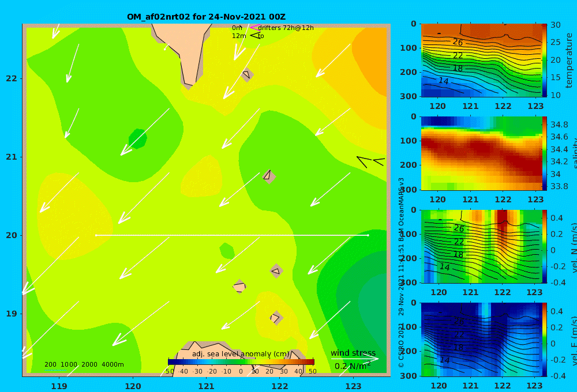Click the 'drifters 72h@12h' legend text
Viewport: 577px width, 392px height.
[x=286, y=28]
